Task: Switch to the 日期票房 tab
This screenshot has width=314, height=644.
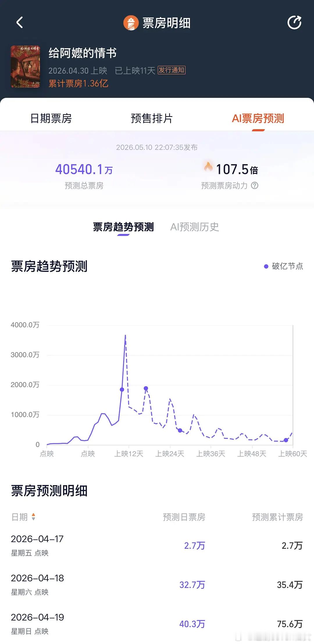Action: point(51,118)
